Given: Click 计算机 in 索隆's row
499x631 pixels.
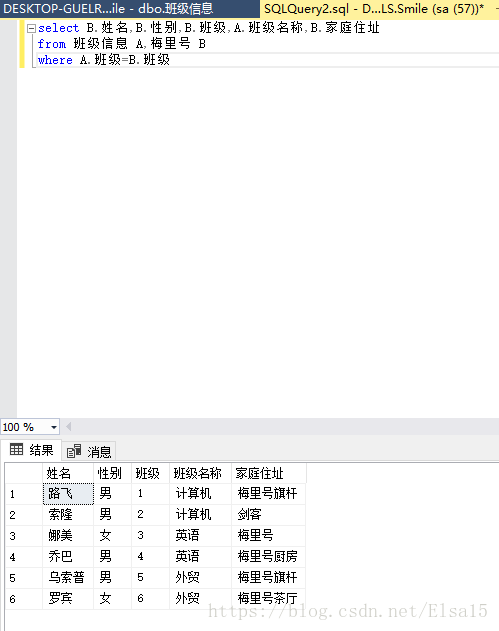Looking at the screenshot, I should (x=200, y=515).
